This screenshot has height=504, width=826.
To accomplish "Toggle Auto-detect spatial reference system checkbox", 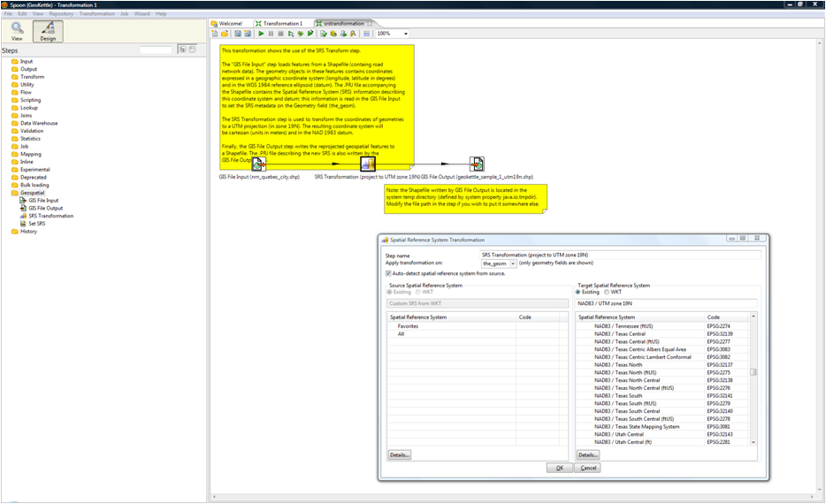I will click(389, 273).
